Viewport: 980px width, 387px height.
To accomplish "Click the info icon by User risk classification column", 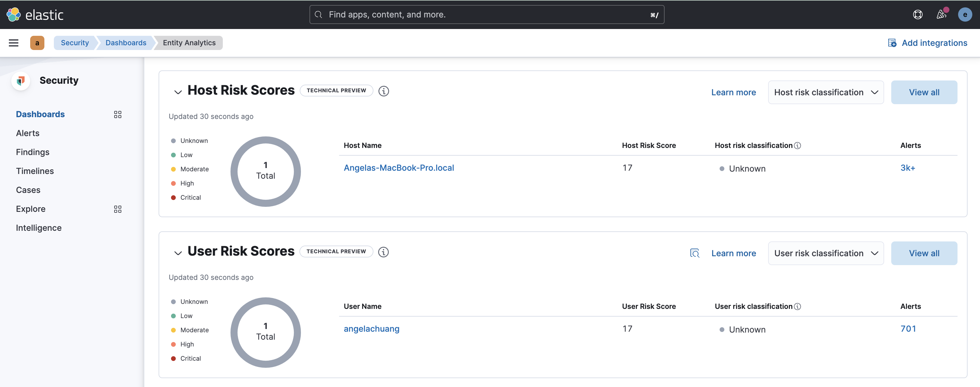I will tap(798, 306).
